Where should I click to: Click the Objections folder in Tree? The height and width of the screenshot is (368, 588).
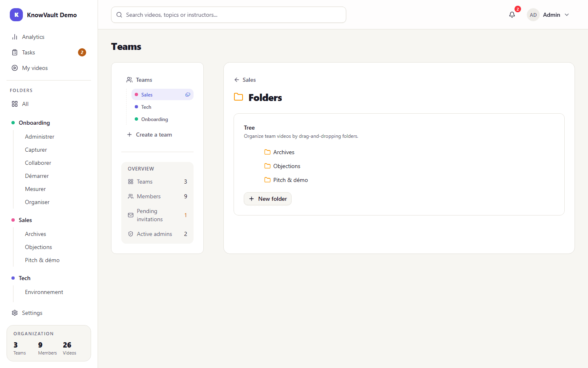pos(282,166)
